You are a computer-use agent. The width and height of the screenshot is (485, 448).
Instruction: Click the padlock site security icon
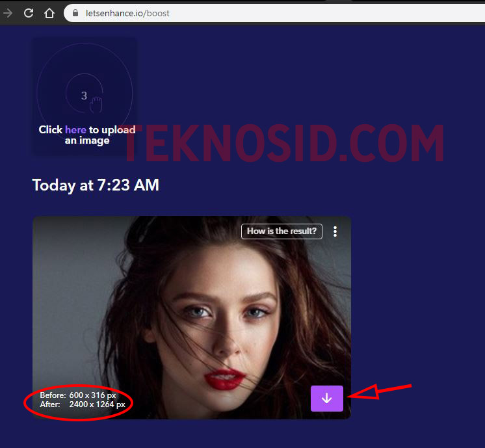click(x=75, y=13)
